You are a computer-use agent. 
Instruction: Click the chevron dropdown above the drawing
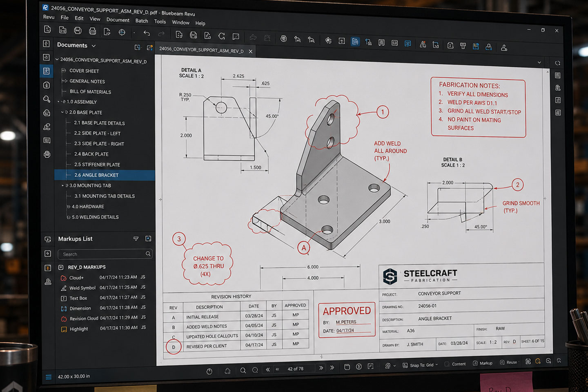[x=539, y=62]
